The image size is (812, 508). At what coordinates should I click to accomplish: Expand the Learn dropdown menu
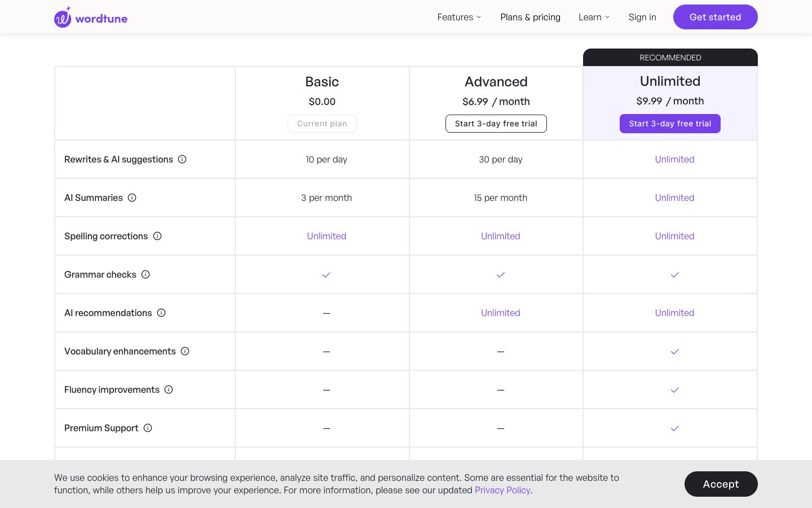pyautogui.click(x=594, y=17)
